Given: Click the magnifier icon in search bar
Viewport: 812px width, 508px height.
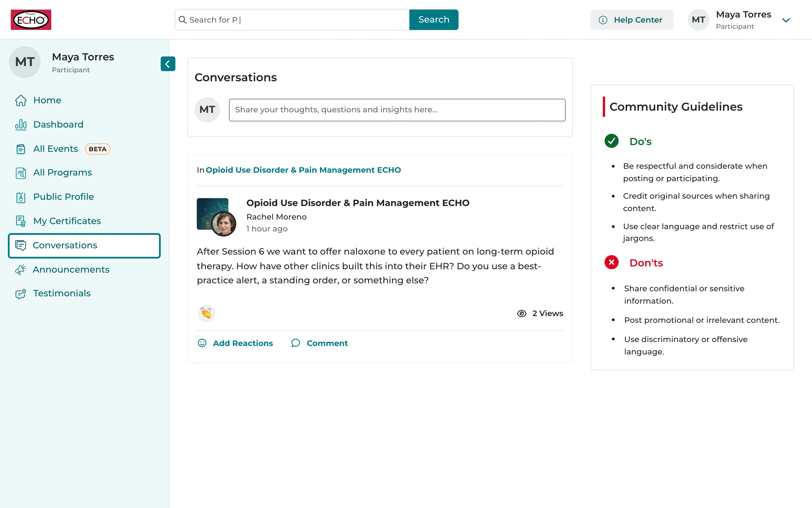Looking at the screenshot, I should [x=182, y=20].
